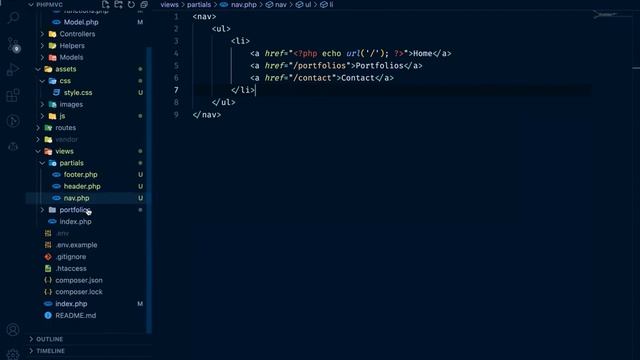Select nav.php in the file tree

(x=76, y=198)
